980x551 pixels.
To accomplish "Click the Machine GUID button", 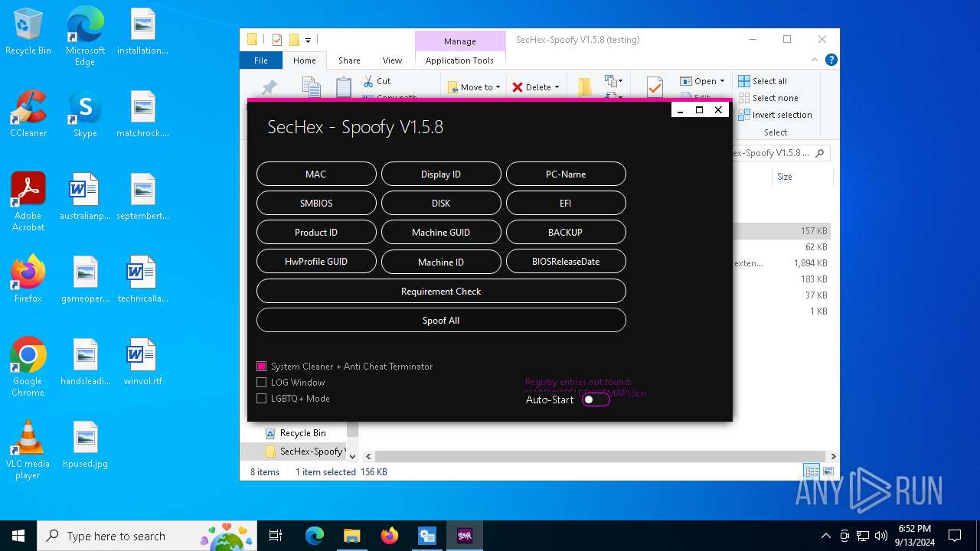I will 441,232.
